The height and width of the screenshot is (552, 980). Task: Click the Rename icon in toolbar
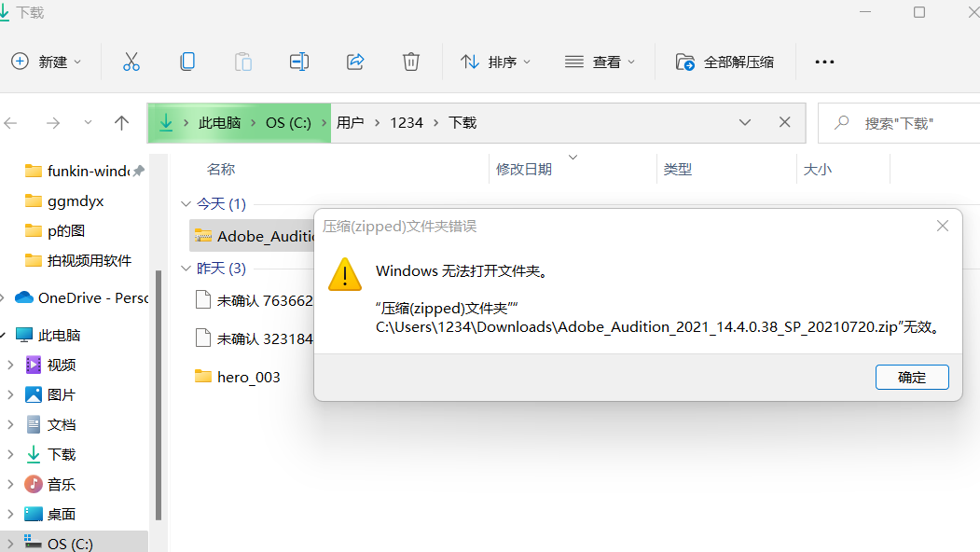click(298, 62)
